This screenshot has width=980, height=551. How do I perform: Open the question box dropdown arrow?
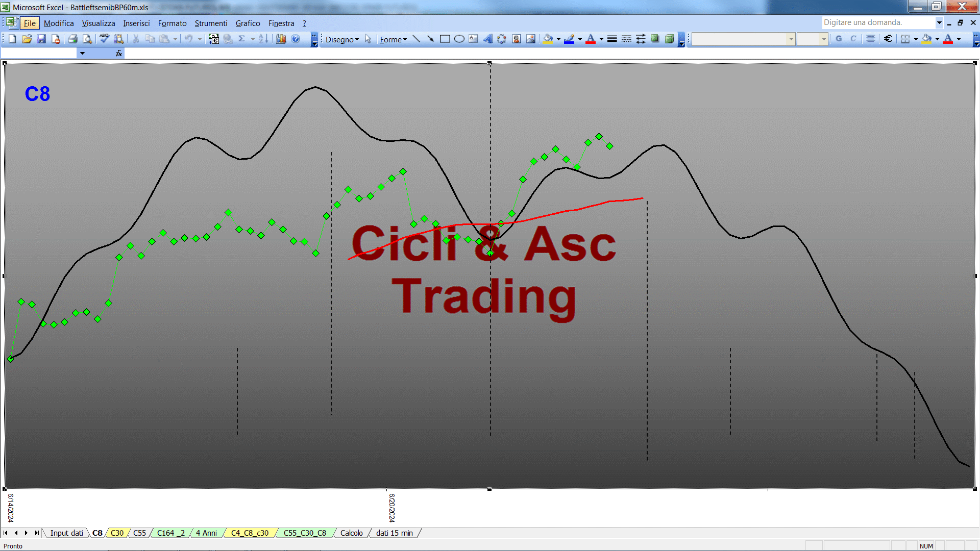tap(939, 22)
